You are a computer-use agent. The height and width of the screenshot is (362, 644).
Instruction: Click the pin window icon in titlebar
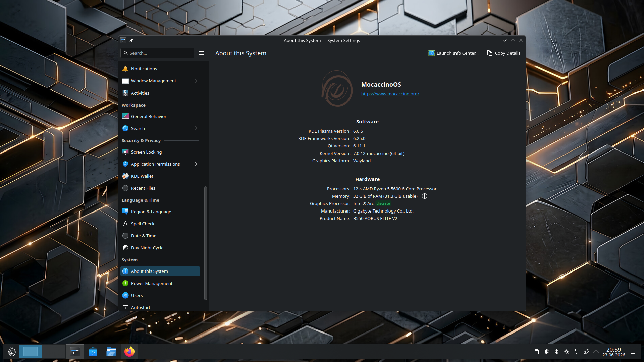pyautogui.click(x=131, y=40)
